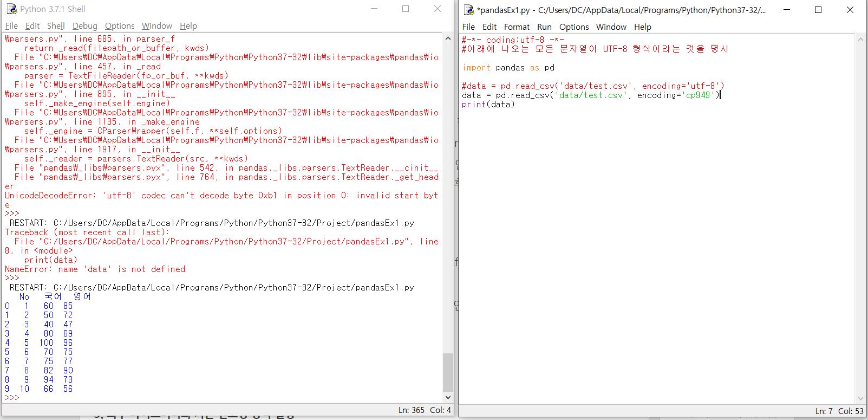The height and width of the screenshot is (420, 868).
Task: Click the Python Shell window title icon
Action: pyautogui.click(x=11, y=9)
